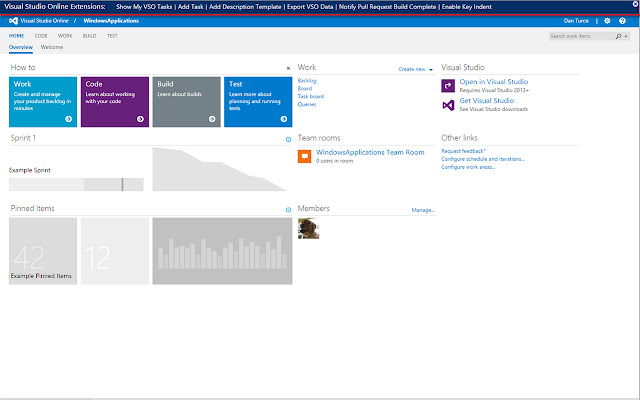Click the Sprint 1 info icon

pyautogui.click(x=288, y=139)
